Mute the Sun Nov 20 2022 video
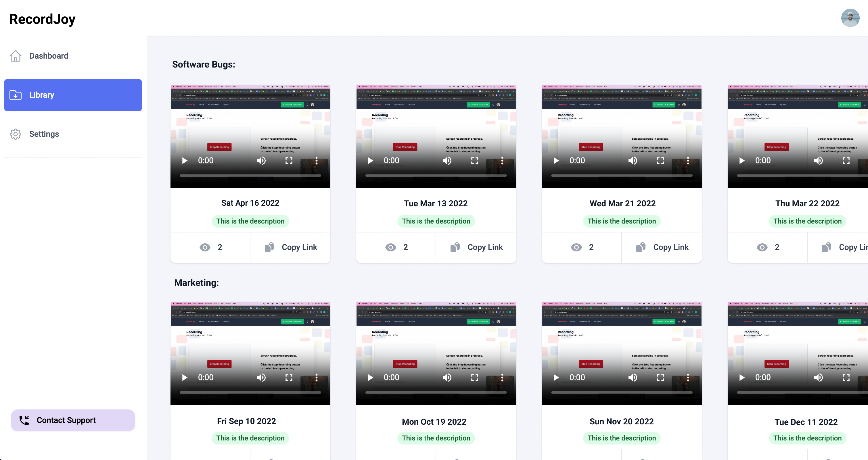Viewport: 868px width, 460px height. (x=633, y=378)
